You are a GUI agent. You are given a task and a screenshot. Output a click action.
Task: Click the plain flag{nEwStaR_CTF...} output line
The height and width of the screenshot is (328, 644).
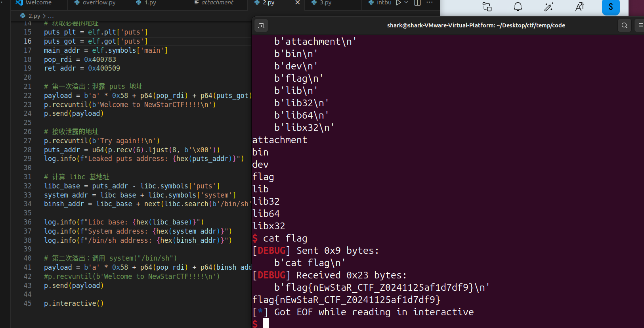(x=346, y=300)
